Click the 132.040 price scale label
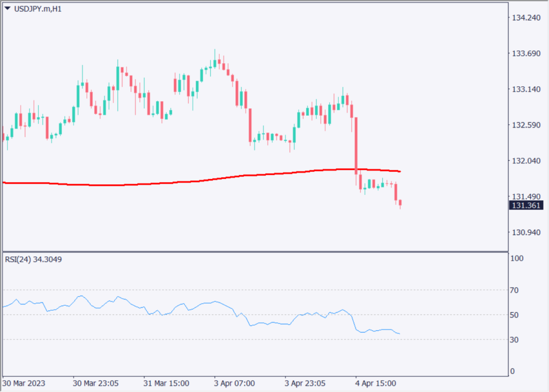 (x=526, y=161)
